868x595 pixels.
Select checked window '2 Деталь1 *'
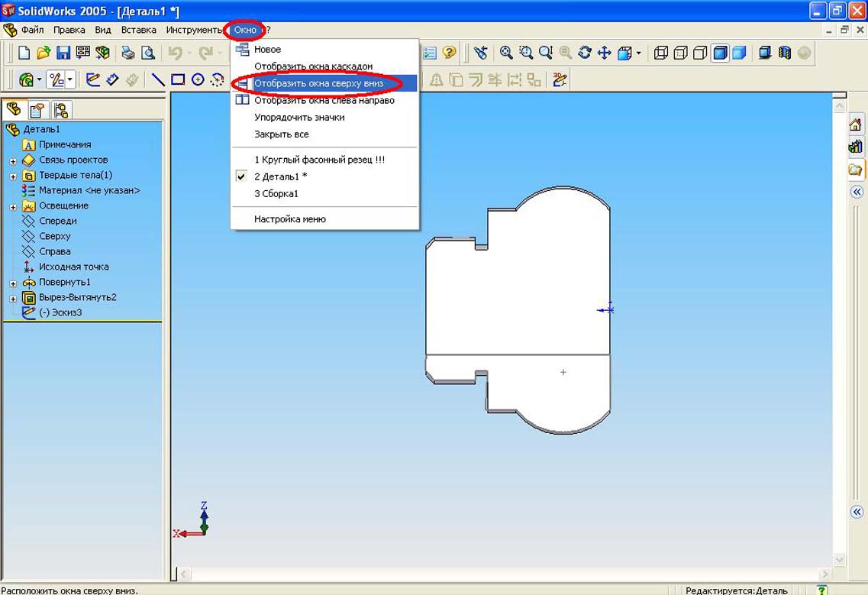[324, 176]
